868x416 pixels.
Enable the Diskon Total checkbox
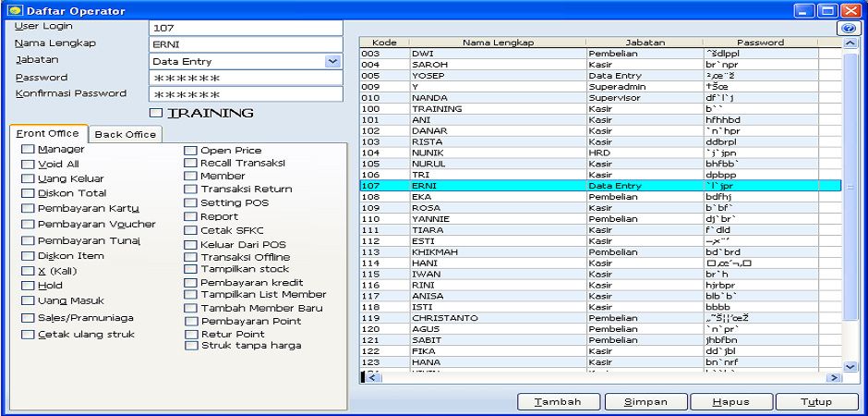(27, 193)
